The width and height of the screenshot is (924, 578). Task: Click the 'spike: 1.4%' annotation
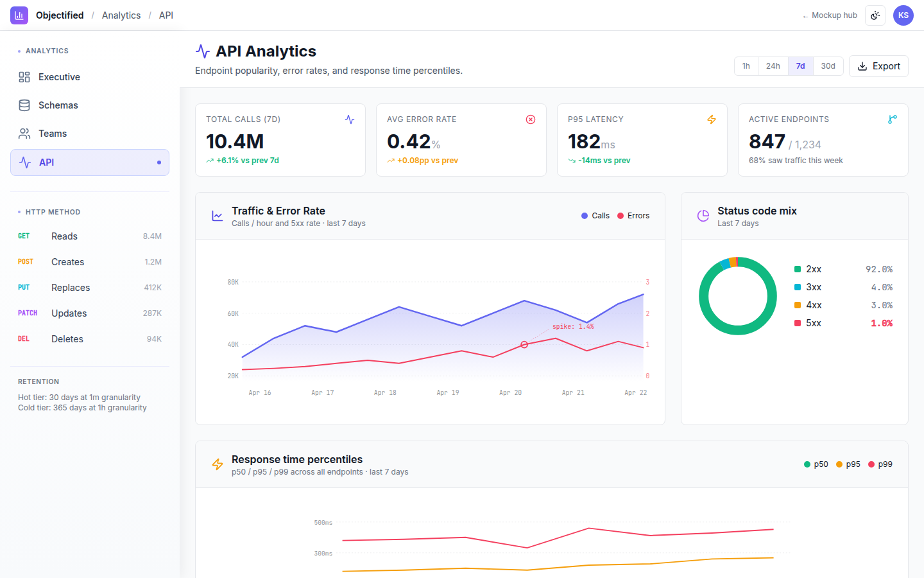[573, 326]
